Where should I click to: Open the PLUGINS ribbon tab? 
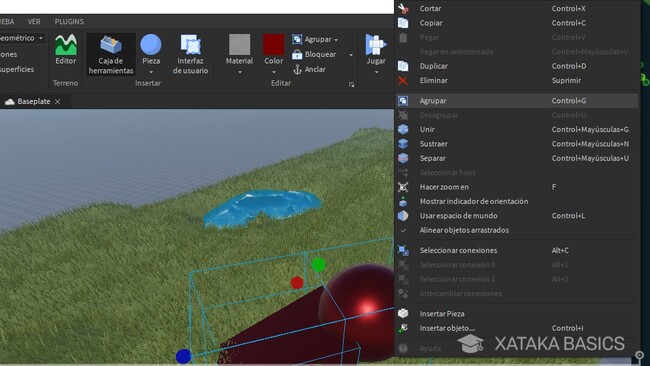click(69, 22)
